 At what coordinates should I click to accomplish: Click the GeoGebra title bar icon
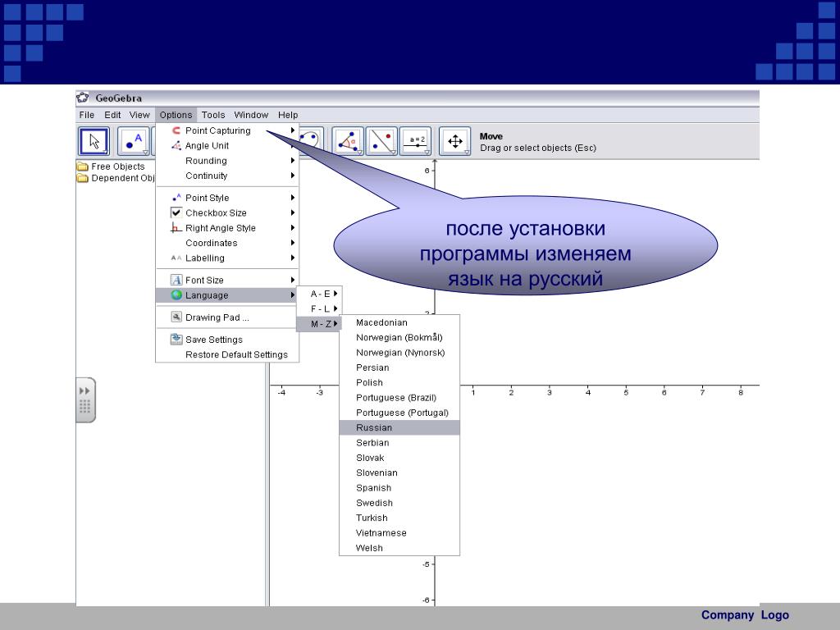(83, 98)
